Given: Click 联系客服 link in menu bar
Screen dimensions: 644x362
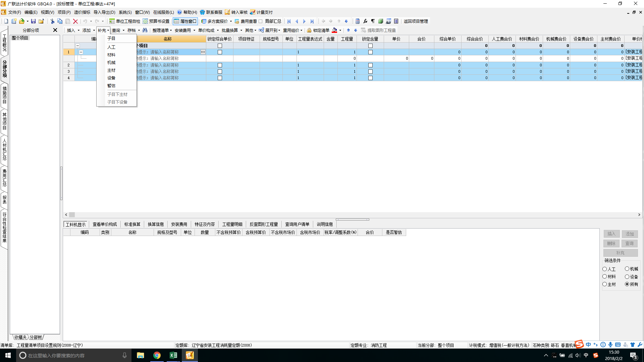Looking at the screenshot, I should [211, 12].
